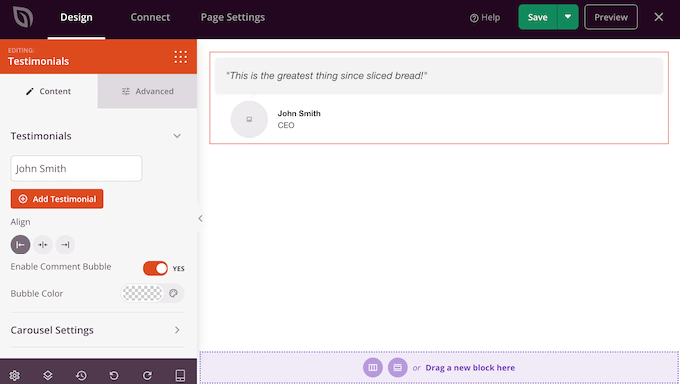This screenshot has width=680, height=384.
Task: Redo the last change
Action: coord(147,375)
